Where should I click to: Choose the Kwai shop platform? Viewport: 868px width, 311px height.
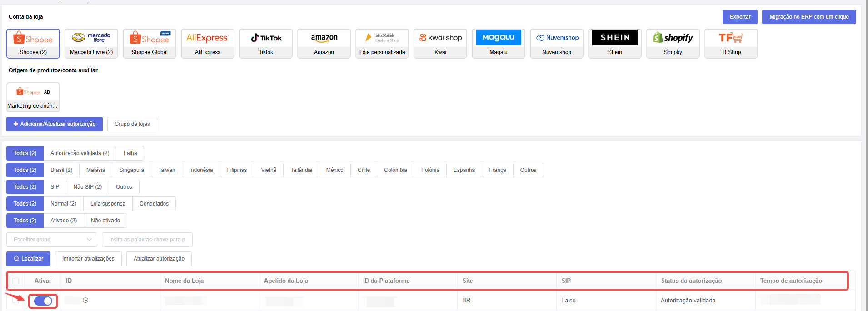pos(440,44)
